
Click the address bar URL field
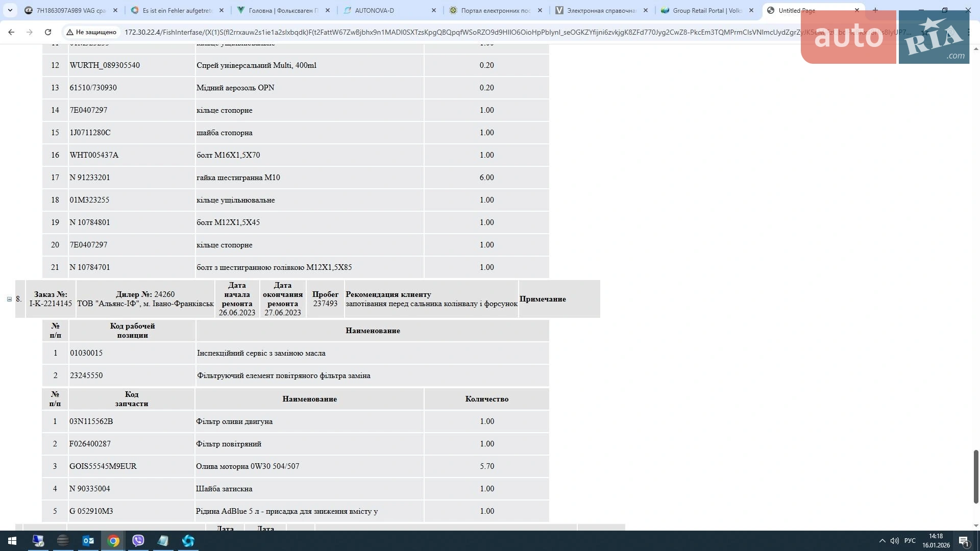tap(516, 32)
